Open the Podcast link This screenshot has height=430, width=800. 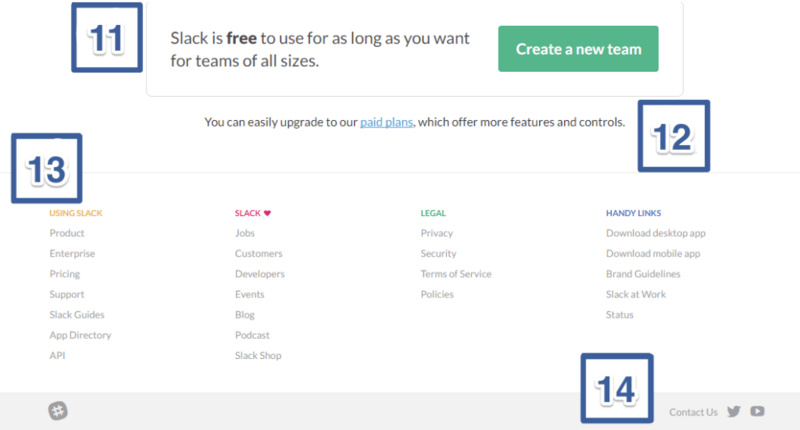[x=252, y=335]
